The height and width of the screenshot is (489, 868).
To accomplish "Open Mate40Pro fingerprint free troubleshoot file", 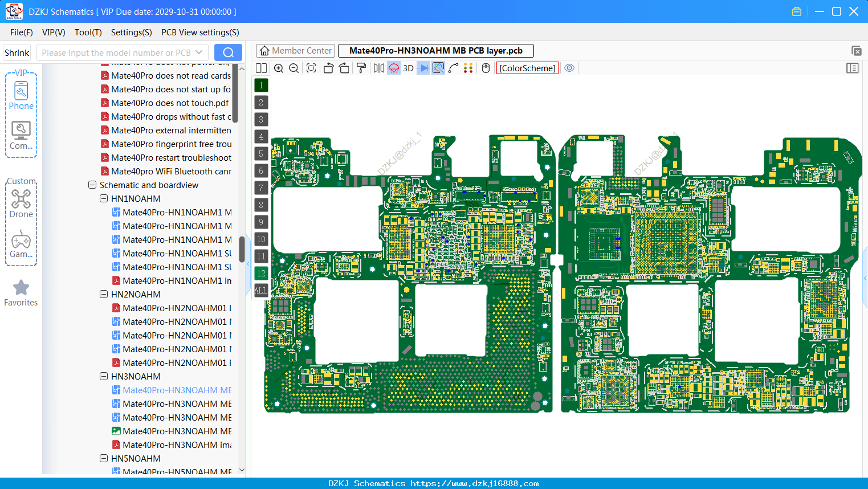I will pos(166,144).
